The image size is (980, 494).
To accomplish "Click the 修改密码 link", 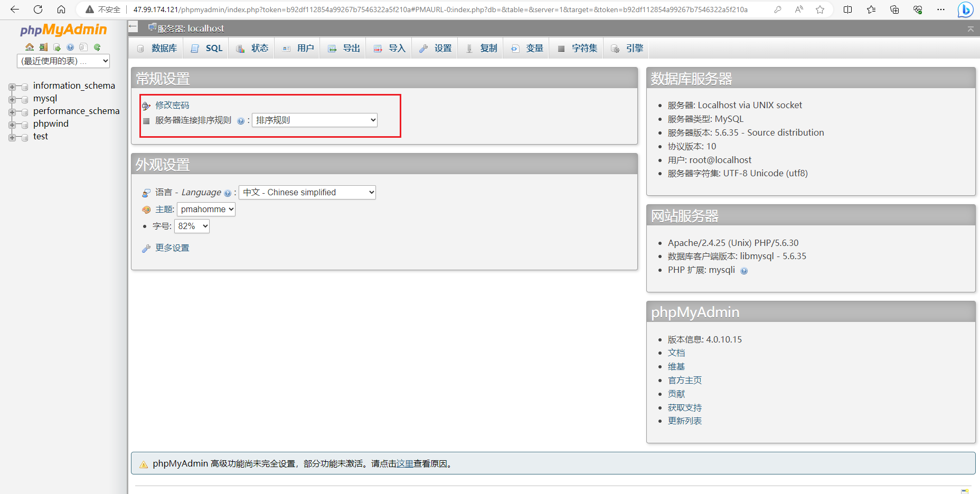I will pos(172,106).
